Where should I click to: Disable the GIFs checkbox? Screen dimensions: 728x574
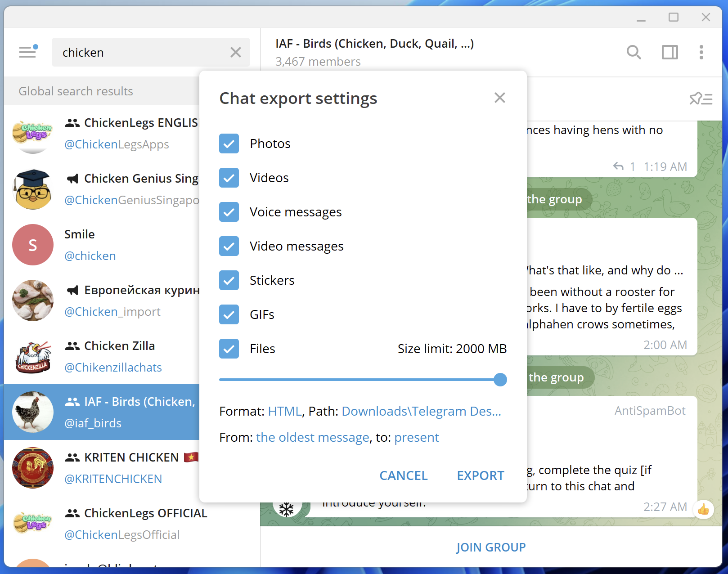click(x=229, y=314)
